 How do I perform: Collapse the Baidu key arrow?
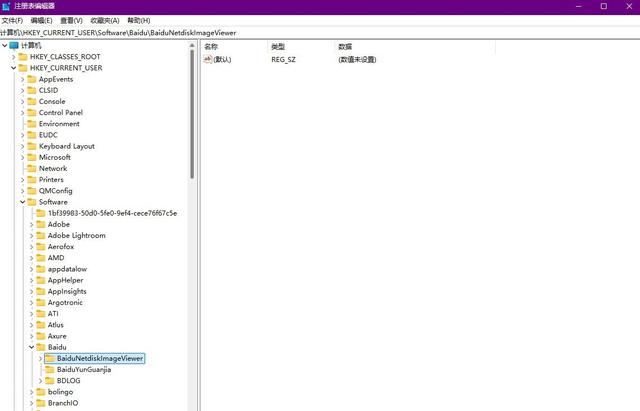pyautogui.click(x=31, y=347)
